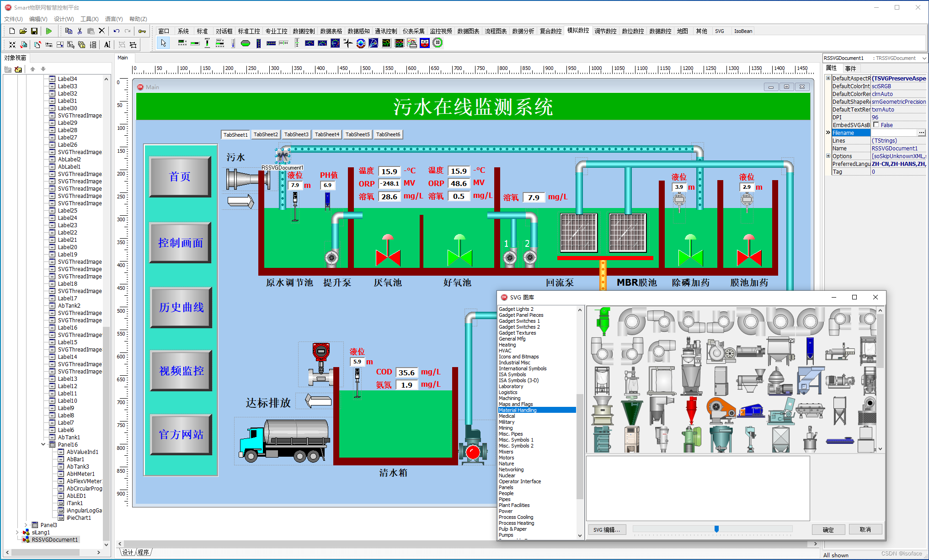Select the AI text label tool icon
The height and width of the screenshot is (560, 929).
click(x=107, y=44)
